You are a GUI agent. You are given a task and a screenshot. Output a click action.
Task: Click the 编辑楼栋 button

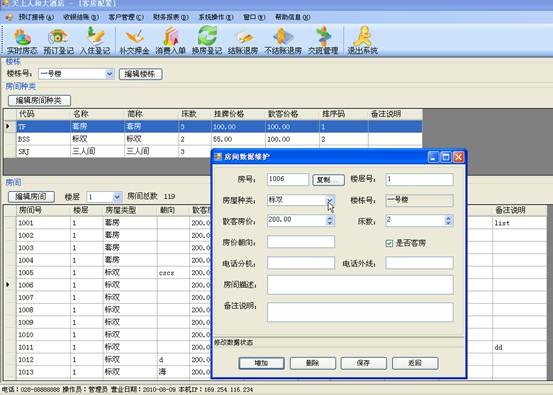141,74
